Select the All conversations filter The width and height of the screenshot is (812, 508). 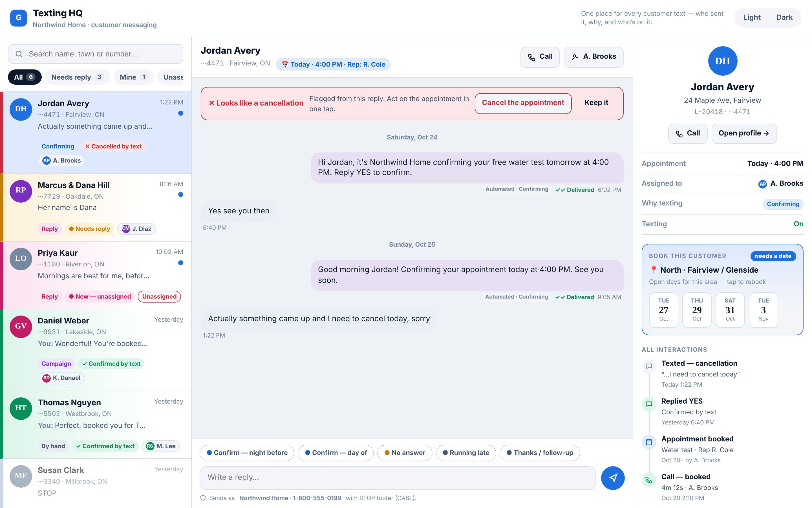pyautogui.click(x=25, y=77)
